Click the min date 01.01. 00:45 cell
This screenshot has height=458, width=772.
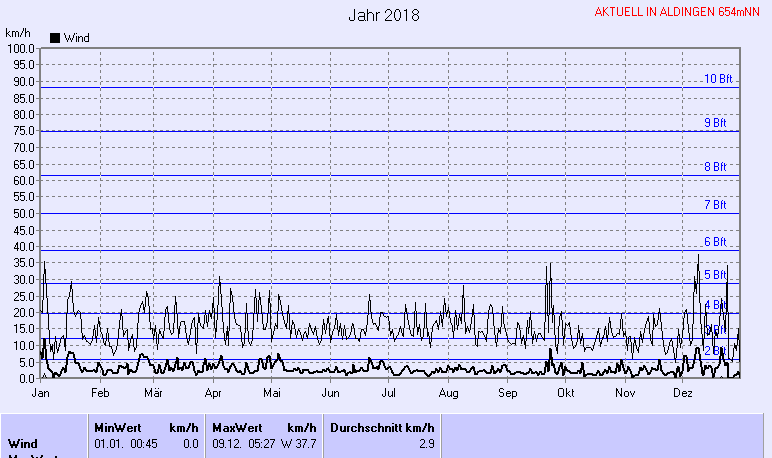[x=130, y=443]
